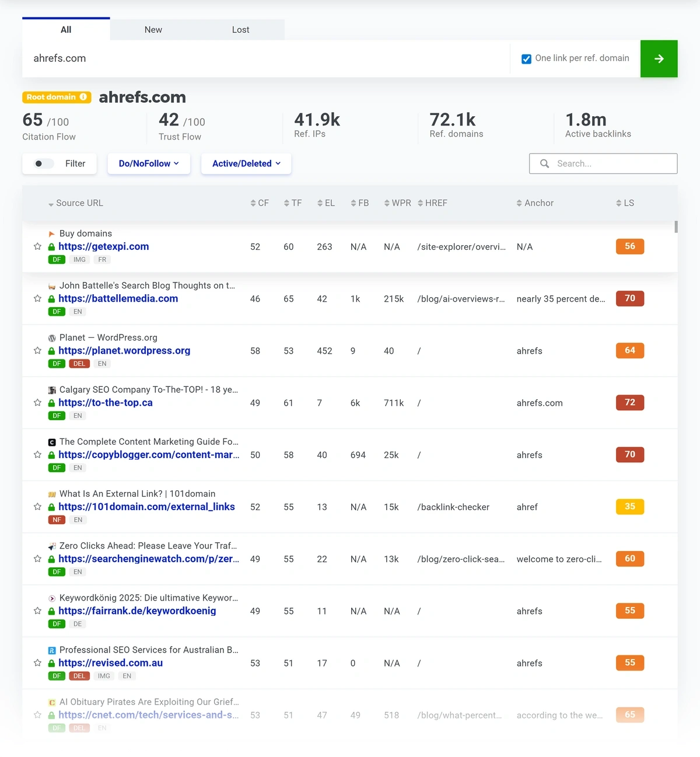This screenshot has width=700, height=757.
Task: Open the Do/NoFollow dropdown
Action: coord(149,163)
